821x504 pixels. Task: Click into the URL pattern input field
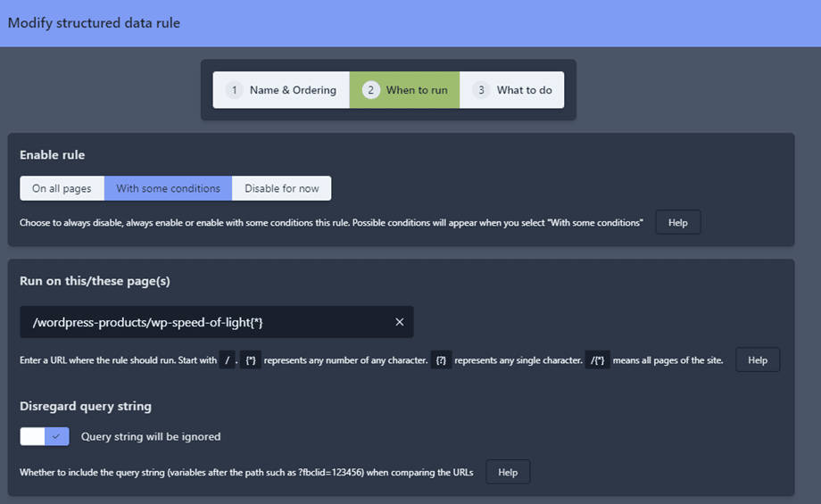coord(205,322)
